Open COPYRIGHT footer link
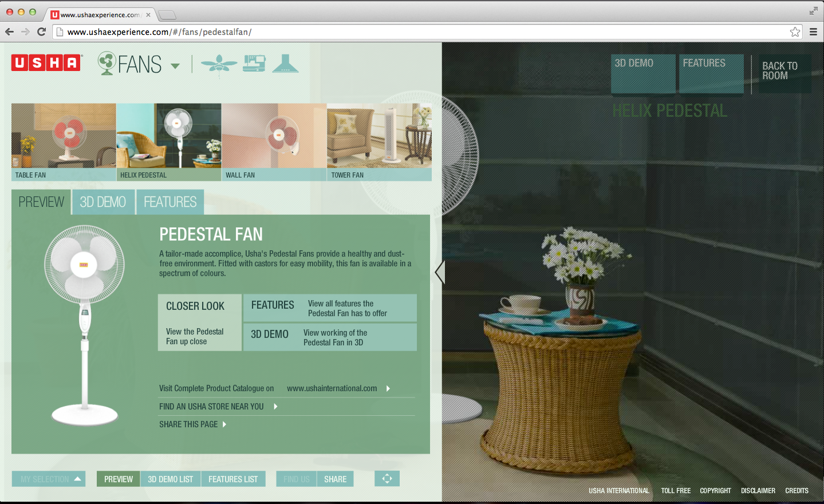Image resolution: width=824 pixels, height=504 pixels. pyautogui.click(x=715, y=491)
